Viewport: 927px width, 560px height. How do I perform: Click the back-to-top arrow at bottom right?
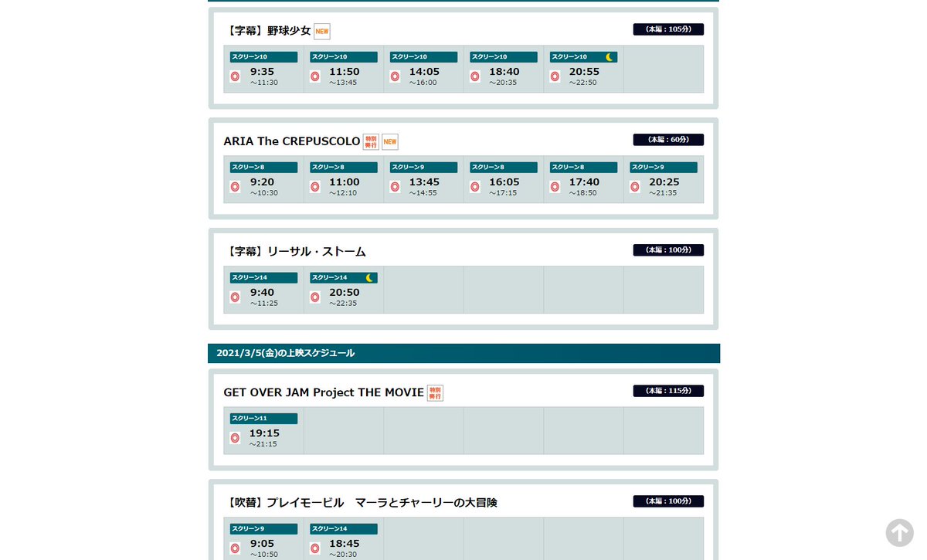(x=899, y=533)
